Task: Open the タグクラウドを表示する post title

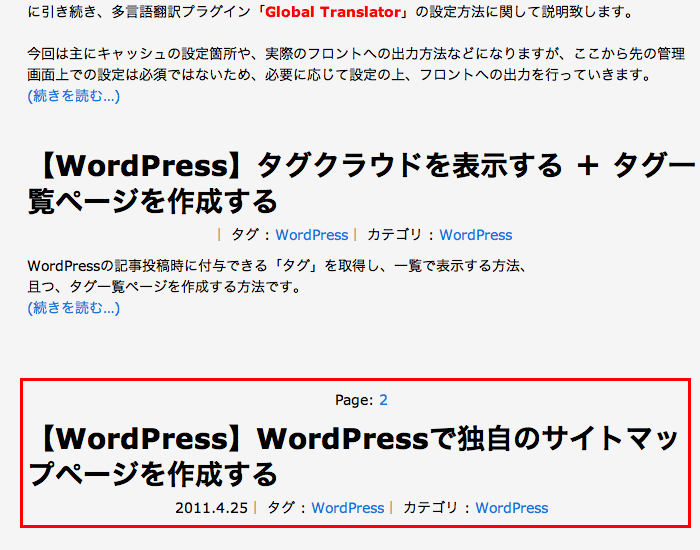Action: click(x=361, y=183)
